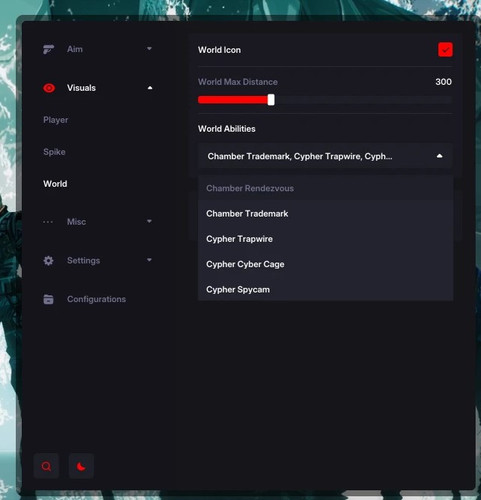This screenshot has height=500, width=481.
Task: Click the unfilled part of distance slider track
Action: (363, 100)
